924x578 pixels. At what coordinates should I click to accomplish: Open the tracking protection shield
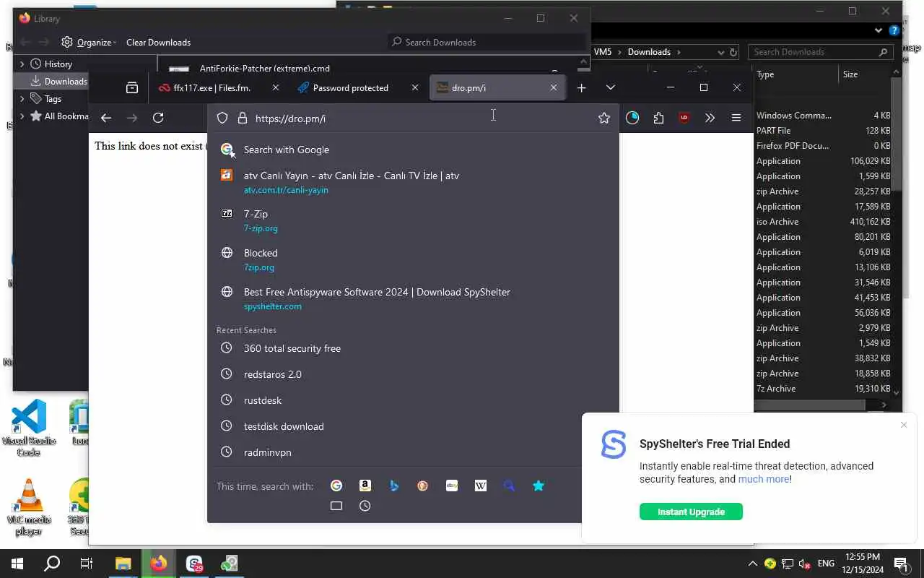222,118
